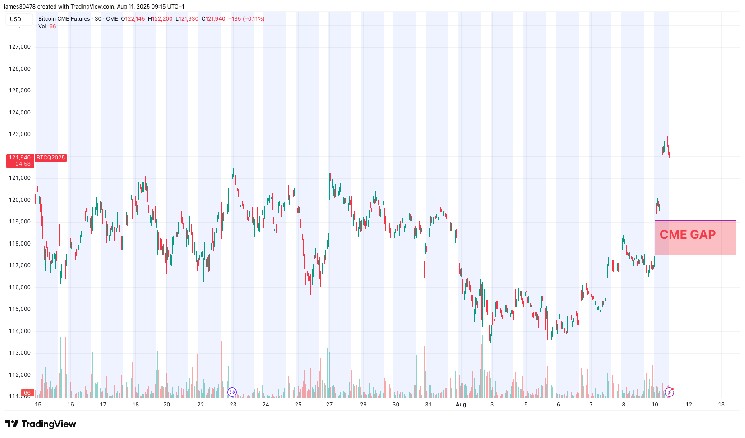Click the CME GAP text label

click(688, 234)
